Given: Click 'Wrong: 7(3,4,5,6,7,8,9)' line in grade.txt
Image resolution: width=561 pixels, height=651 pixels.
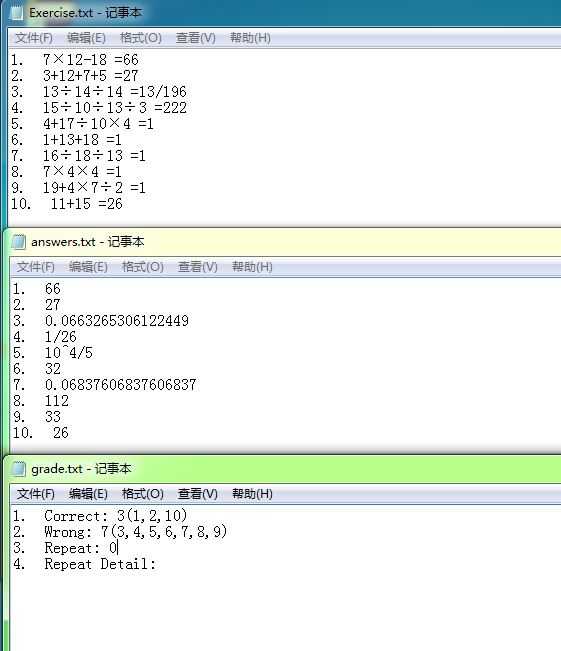Looking at the screenshot, I should pyautogui.click(x=136, y=532).
